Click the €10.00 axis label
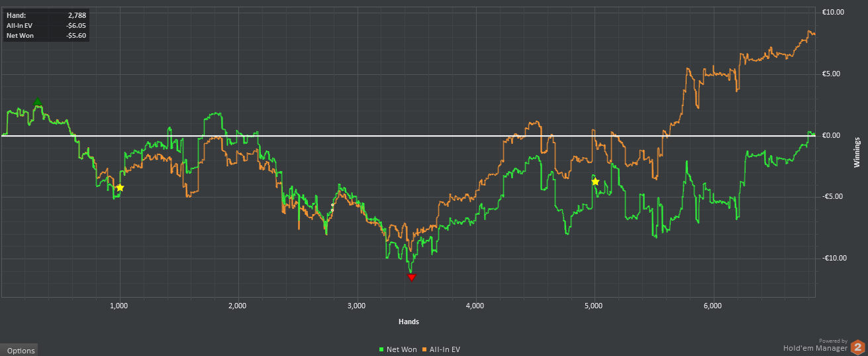Image resolution: width=868 pixels, height=356 pixels. [832, 13]
